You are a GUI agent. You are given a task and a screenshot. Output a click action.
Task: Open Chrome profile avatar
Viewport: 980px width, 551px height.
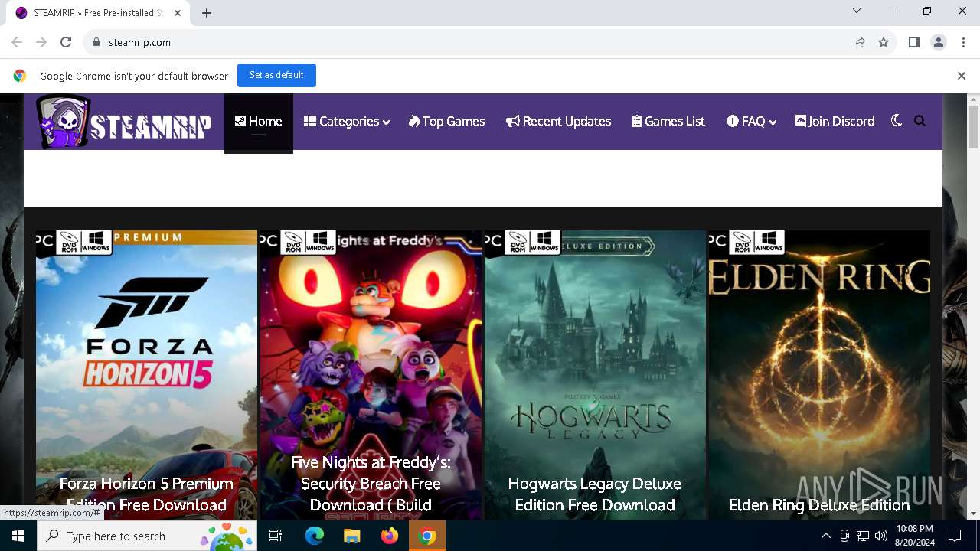click(939, 42)
